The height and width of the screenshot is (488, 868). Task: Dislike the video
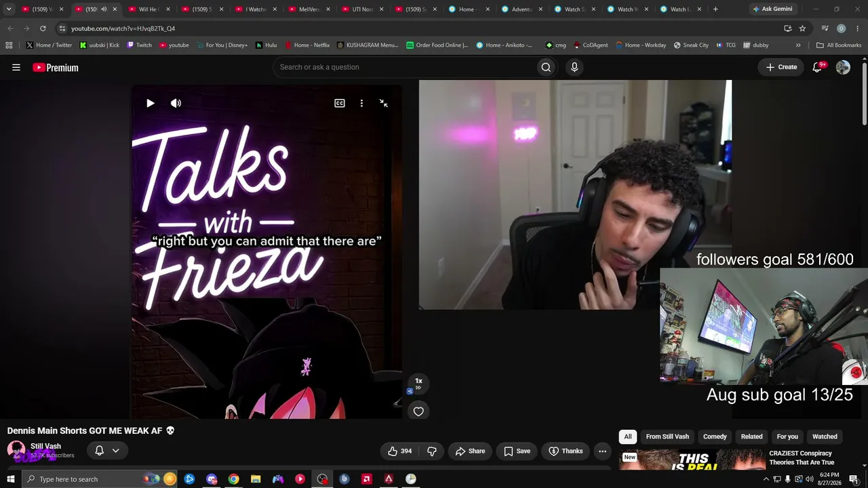click(x=431, y=451)
